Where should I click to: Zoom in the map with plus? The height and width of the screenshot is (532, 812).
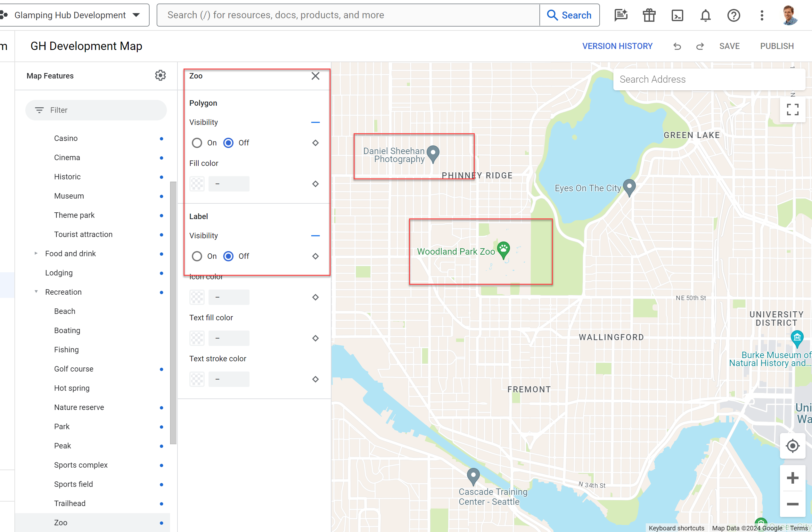pyautogui.click(x=792, y=478)
